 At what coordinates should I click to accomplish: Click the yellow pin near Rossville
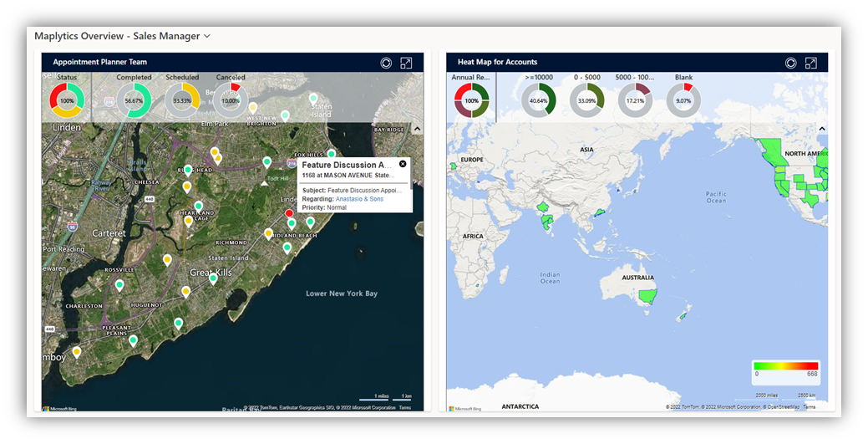coord(167,260)
